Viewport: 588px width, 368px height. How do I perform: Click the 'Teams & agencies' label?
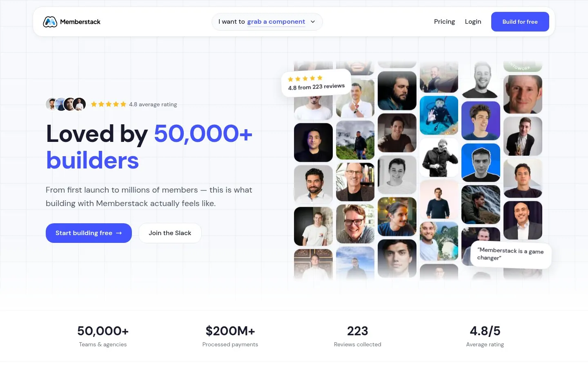[103, 344]
